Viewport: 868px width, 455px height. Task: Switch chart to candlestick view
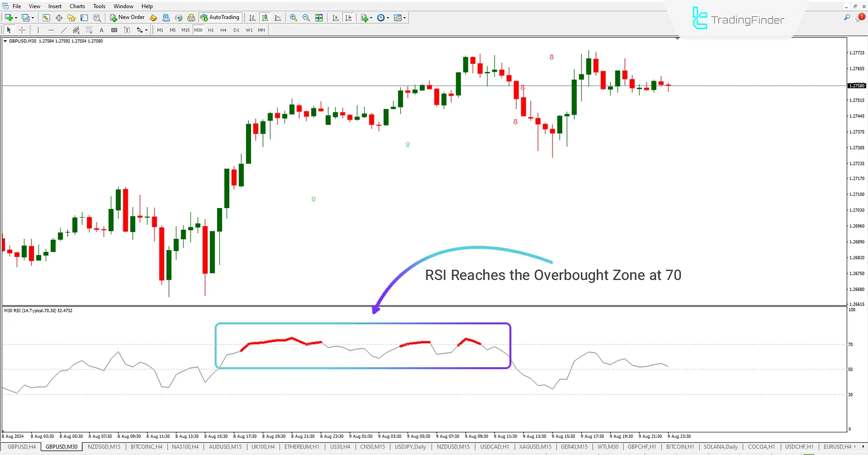pyautogui.click(x=265, y=18)
